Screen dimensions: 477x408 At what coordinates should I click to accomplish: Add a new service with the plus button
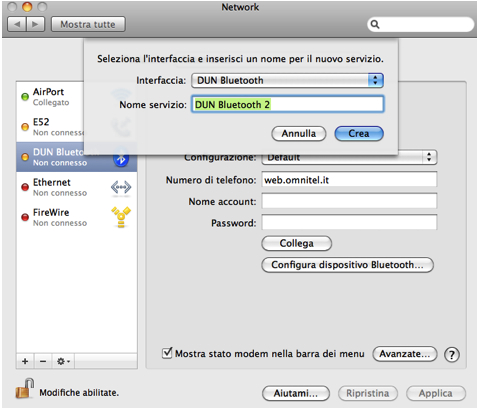click(x=25, y=361)
